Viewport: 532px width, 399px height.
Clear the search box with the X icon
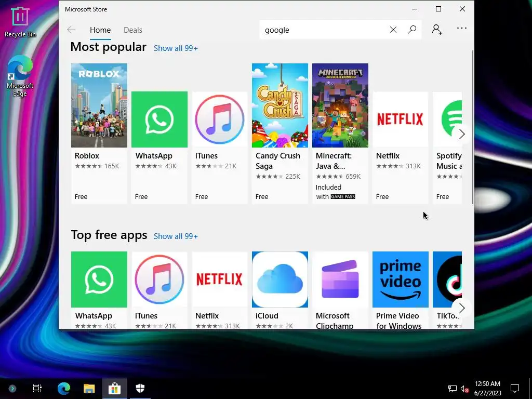pos(393,30)
